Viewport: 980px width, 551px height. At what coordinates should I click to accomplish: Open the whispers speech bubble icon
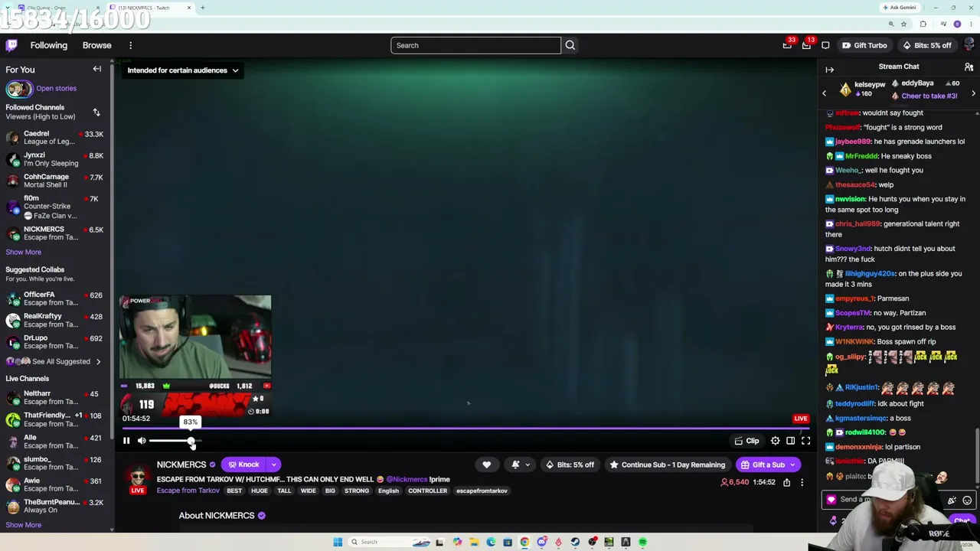(825, 45)
